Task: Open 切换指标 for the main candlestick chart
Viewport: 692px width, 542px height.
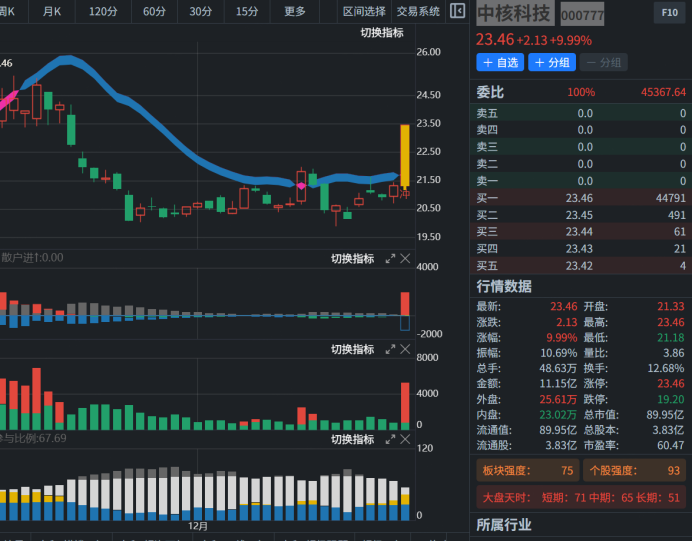Action: tap(382, 33)
